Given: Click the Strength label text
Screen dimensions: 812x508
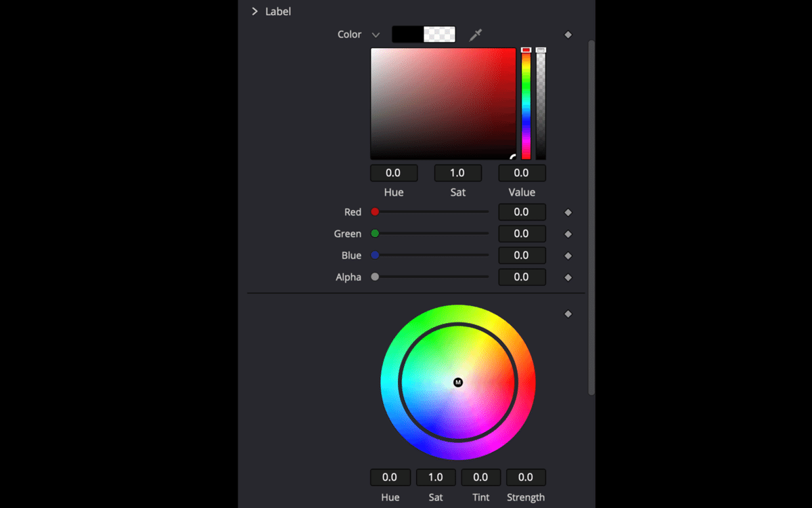Looking at the screenshot, I should click(x=526, y=497).
